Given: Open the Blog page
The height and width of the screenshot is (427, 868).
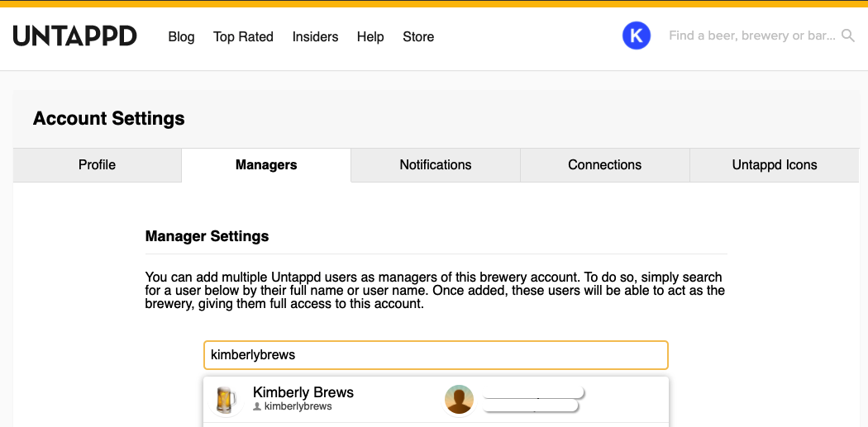Looking at the screenshot, I should click(x=181, y=36).
